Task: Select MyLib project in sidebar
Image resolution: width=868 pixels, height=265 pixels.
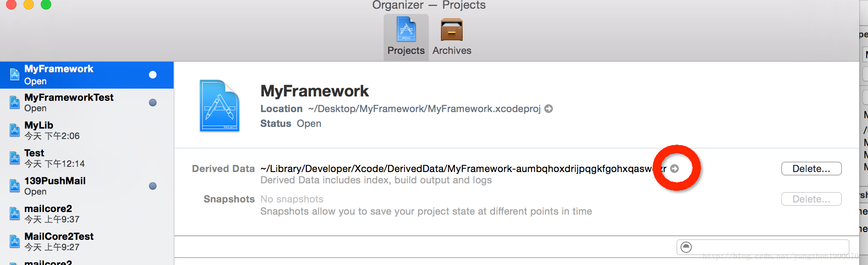Action: tap(87, 130)
